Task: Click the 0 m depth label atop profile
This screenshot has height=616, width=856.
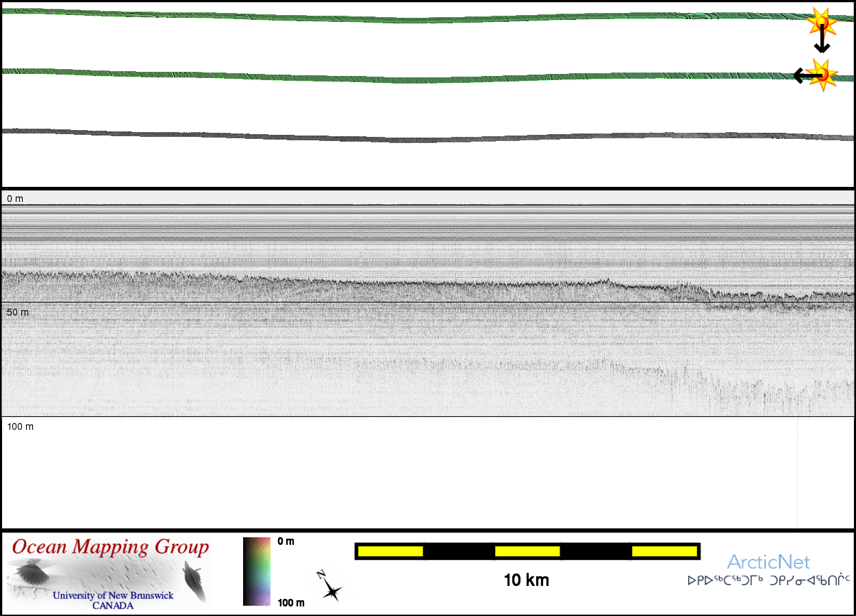Action: coord(15,198)
